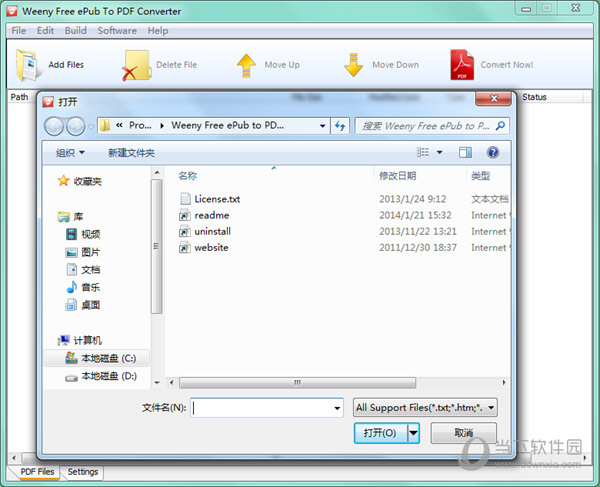Open 组织 organize dropdown
The width and height of the screenshot is (600, 487).
click(x=70, y=153)
